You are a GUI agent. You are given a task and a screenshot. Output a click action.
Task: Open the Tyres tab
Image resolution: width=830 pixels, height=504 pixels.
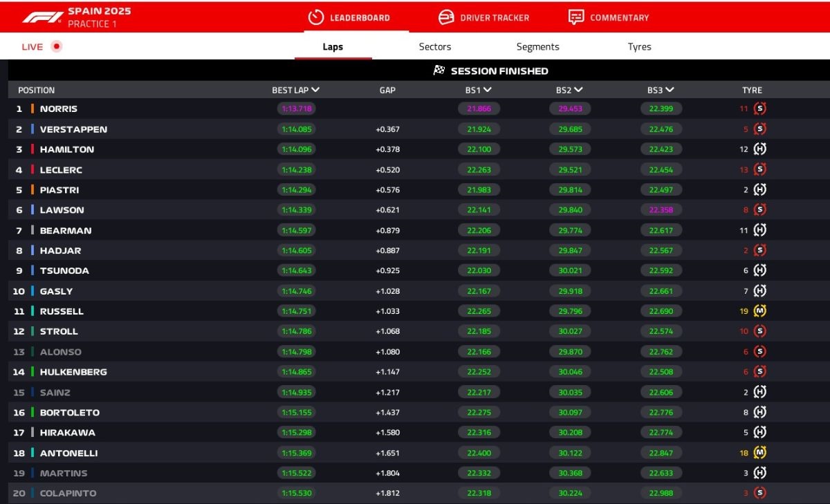(x=639, y=47)
